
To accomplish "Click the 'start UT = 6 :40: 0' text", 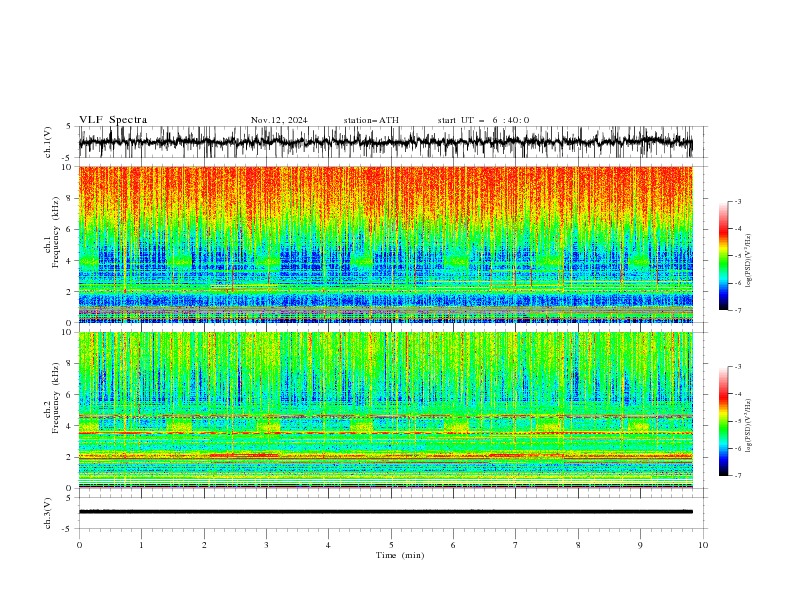I will pyautogui.click(x=483, y=120).
